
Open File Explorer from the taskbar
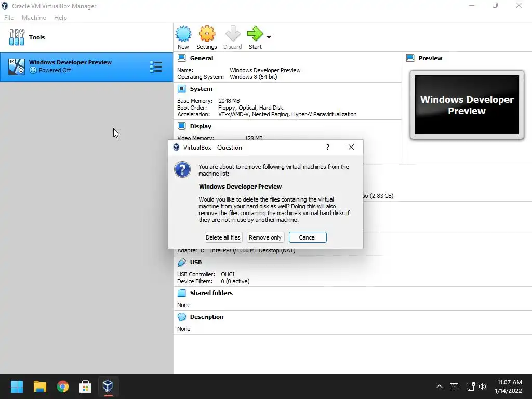(39, 387)
